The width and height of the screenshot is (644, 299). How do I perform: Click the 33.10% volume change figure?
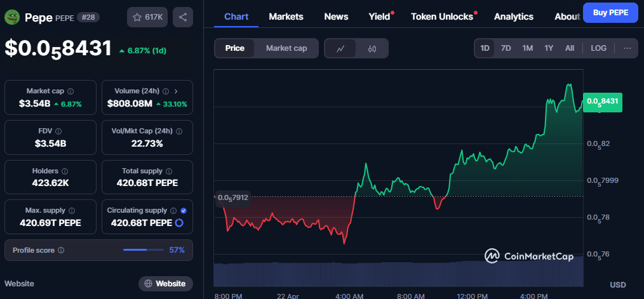click(x=171, y=104)
